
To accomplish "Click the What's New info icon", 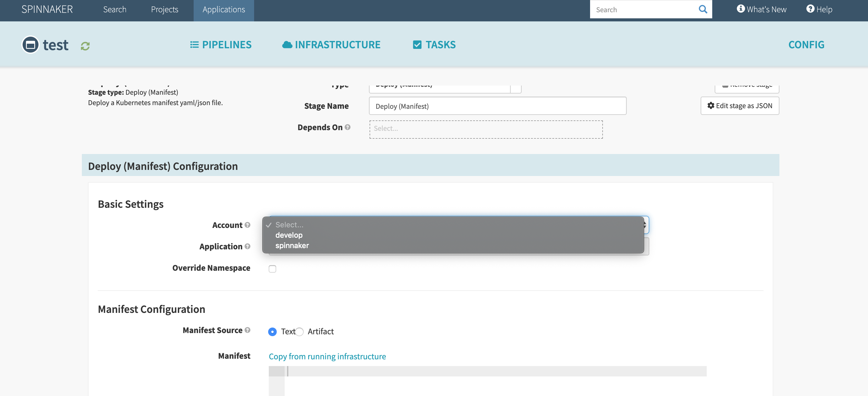I will pos(741,9).
